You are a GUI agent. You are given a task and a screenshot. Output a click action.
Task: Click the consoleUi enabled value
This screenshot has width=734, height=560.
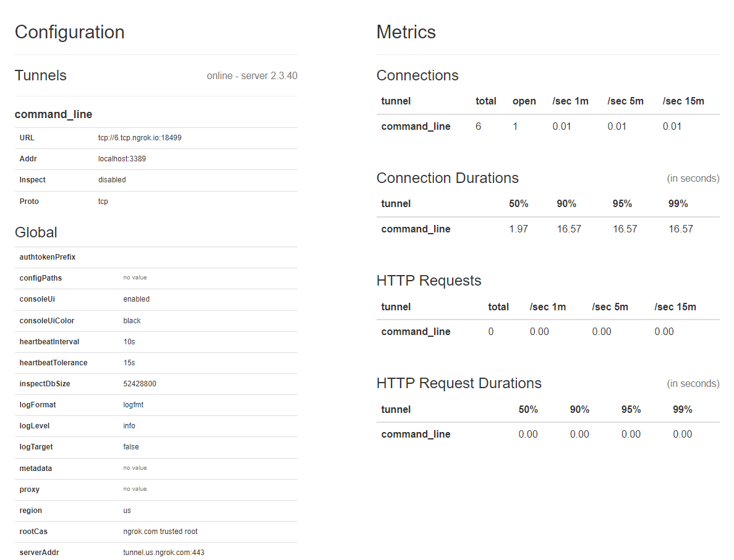pyautogui.click(x=136, y=299)
